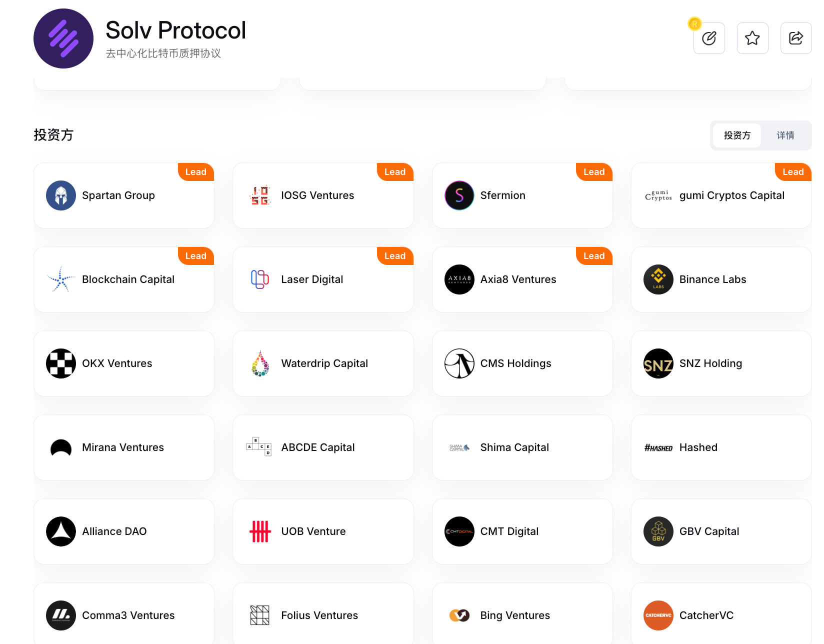
Task: Click the Alliance DAO name text
Action: (x=114, y=531)
